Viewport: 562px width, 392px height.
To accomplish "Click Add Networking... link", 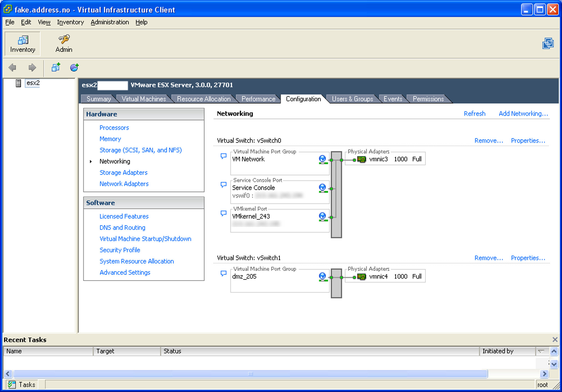I will tap(523, 114).
